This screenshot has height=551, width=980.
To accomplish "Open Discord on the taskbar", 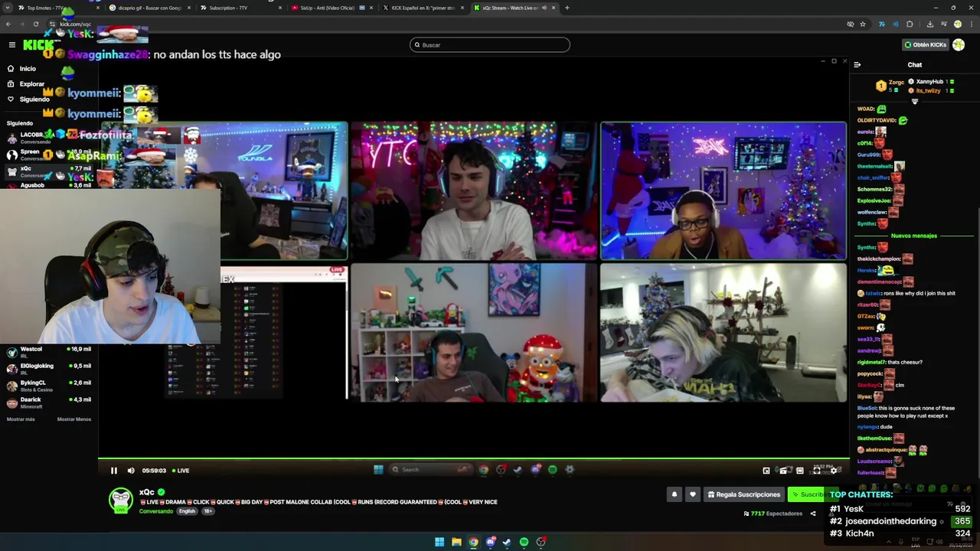I will pyautogui.click(x=490, y=542).
